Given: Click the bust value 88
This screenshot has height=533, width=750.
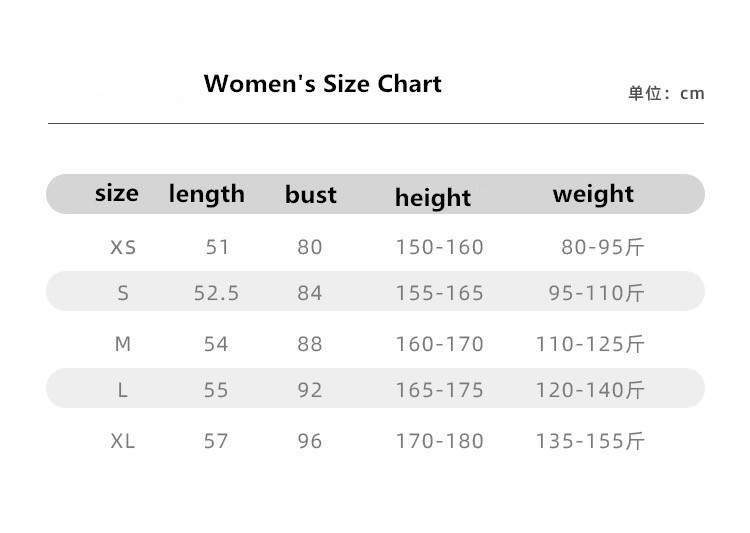Looking at the screenshot, I should 310,344.
